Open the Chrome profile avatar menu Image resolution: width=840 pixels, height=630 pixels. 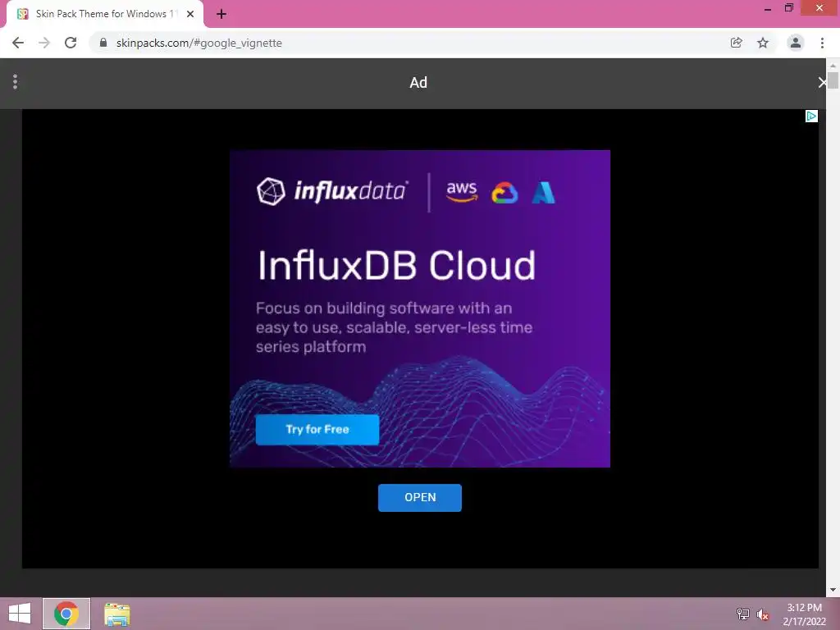[796, 43]
